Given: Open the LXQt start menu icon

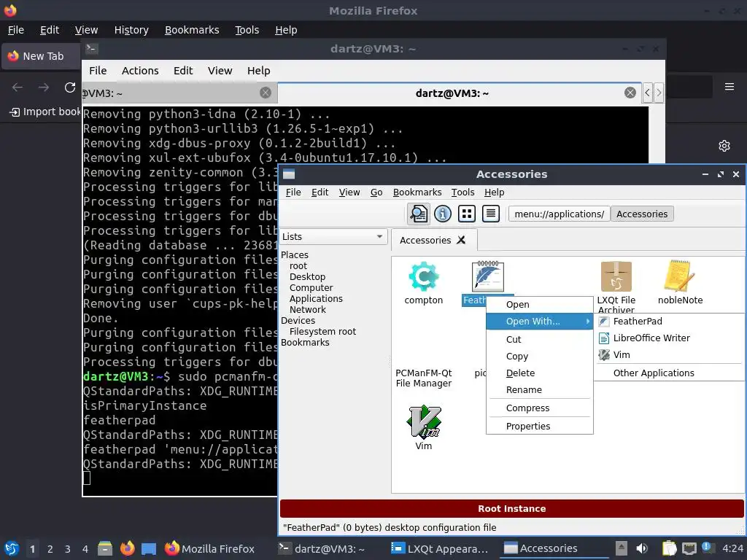Looking at the screenshot, I should coord(12,548).
